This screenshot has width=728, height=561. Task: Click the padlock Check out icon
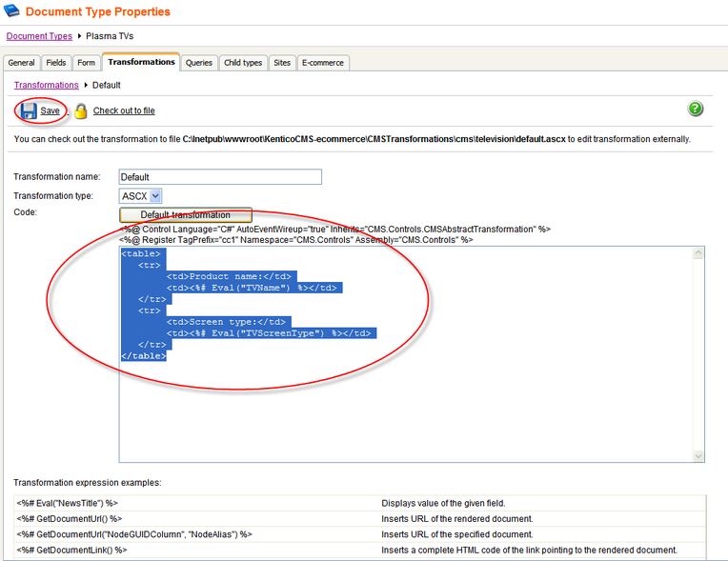pyautogui.click(x=81, y=110)
